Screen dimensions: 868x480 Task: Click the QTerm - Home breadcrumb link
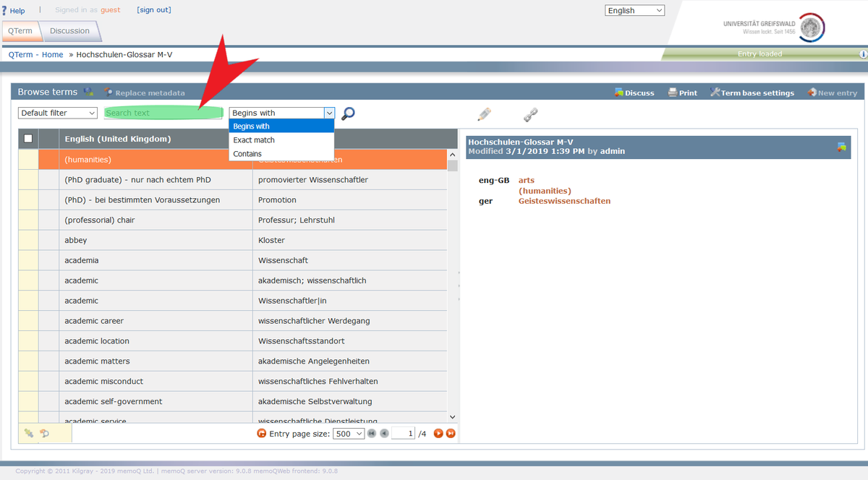[x=36, y=55]
